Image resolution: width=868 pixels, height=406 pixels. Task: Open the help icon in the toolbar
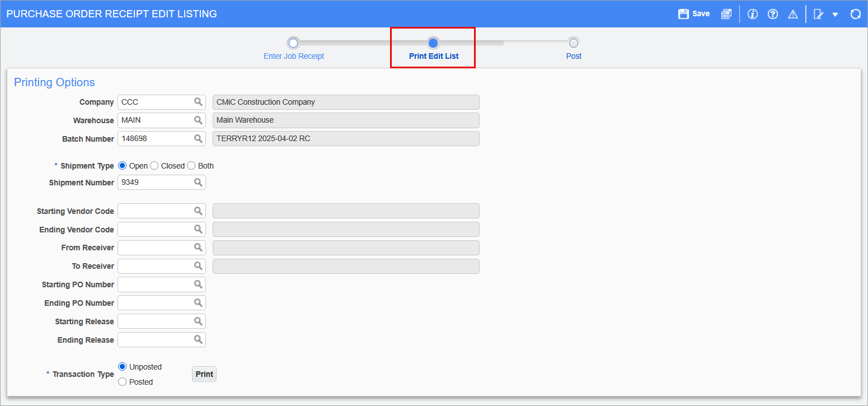coord(773,13)
